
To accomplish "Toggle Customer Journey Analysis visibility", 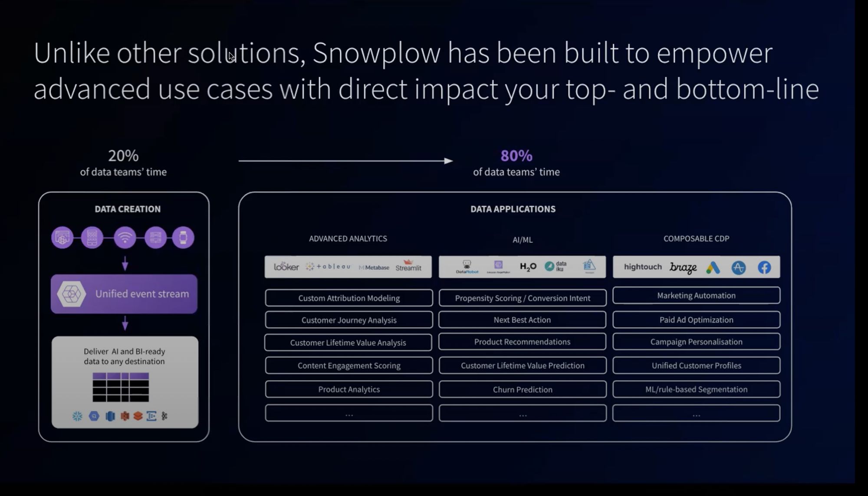I will click(x=349, y=320).
